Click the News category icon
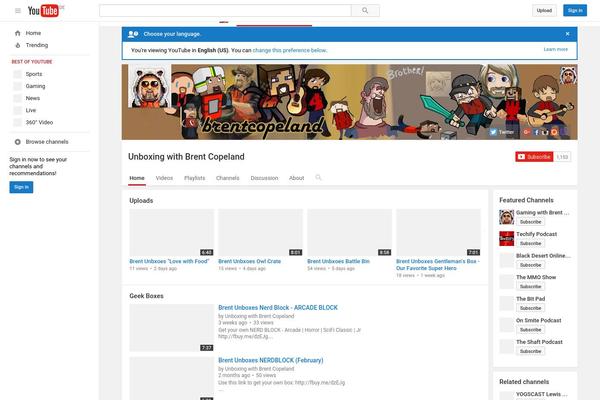Image resolution: width=600 pixels, height=400 pixels. click(18, 98)
